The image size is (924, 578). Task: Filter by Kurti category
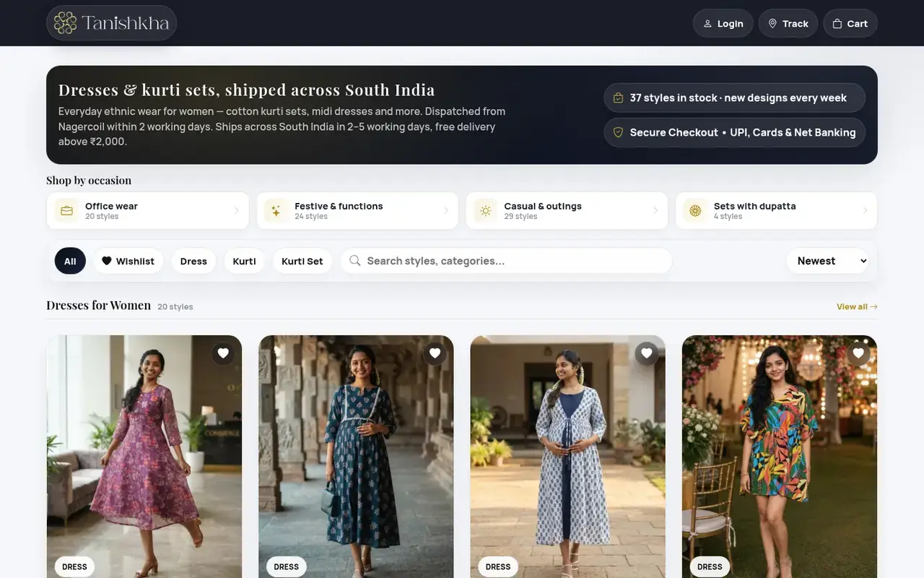[245, 261]
